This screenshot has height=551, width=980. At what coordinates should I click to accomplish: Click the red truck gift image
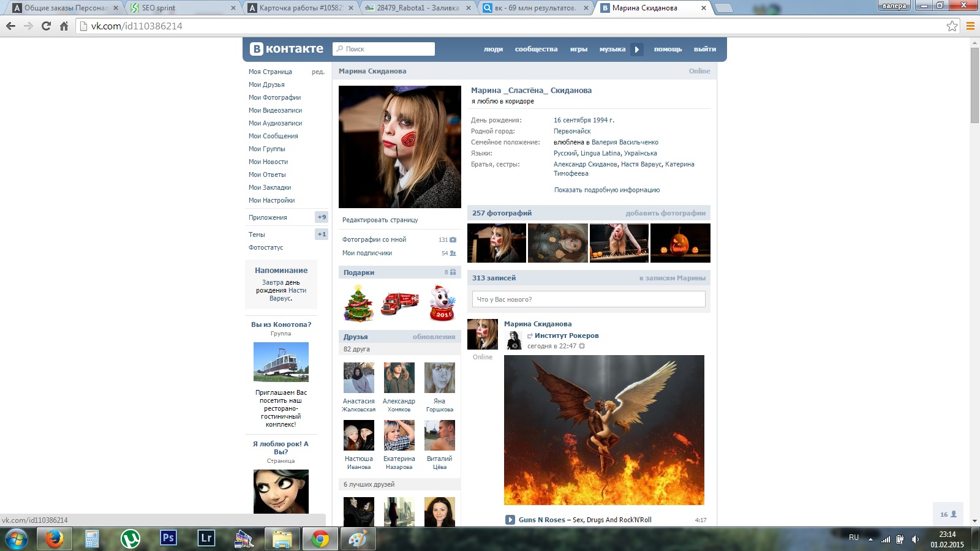[x=400, y=303]
